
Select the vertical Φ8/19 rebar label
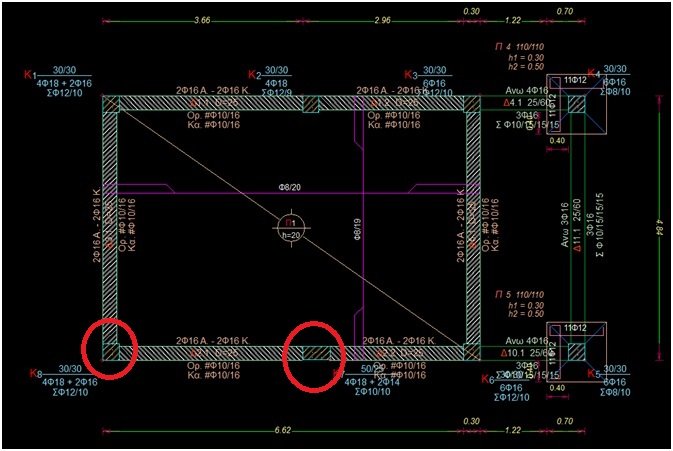(x=357, y=228)
